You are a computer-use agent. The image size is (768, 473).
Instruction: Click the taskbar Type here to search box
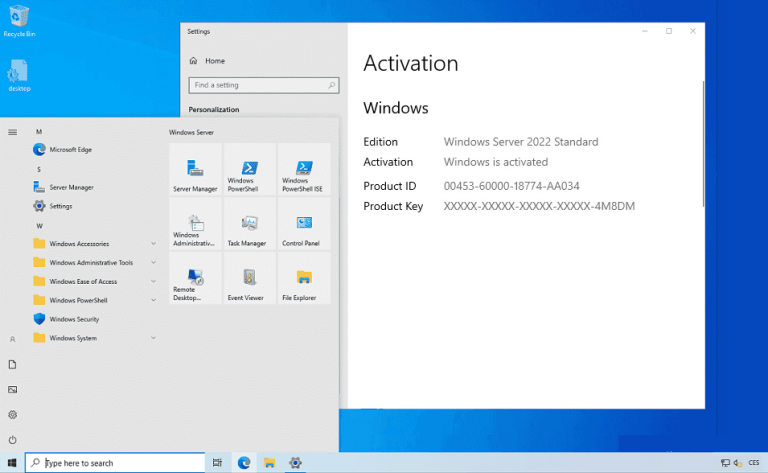(x=115, y=463)
